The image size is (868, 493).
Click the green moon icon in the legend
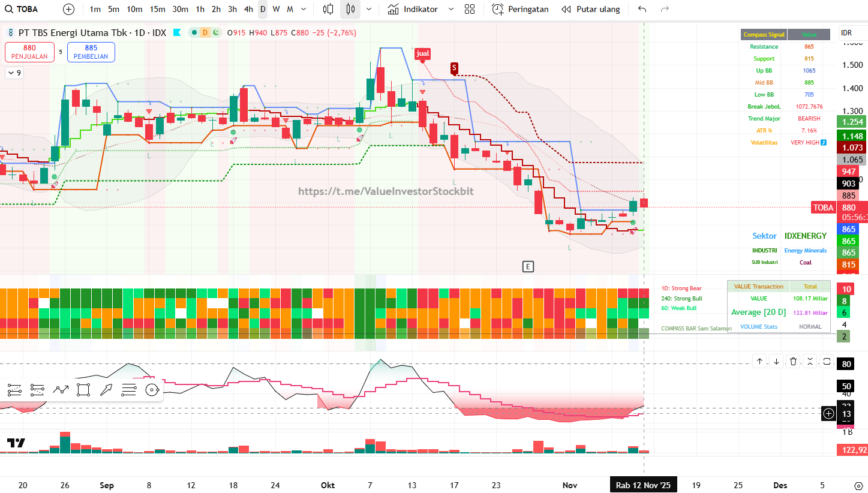coord(215,32)
